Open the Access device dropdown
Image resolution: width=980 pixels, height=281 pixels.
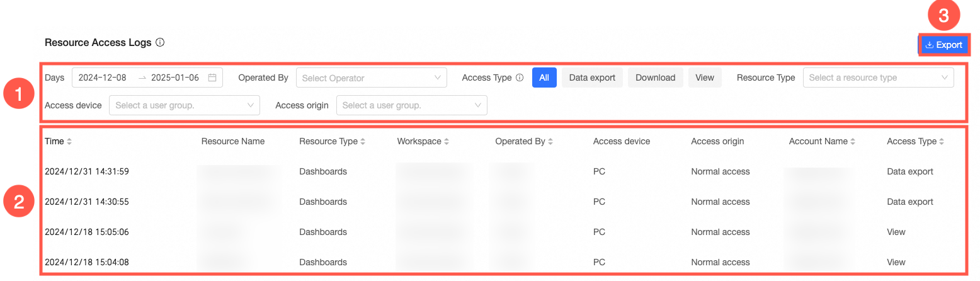(x=185, y=105)
